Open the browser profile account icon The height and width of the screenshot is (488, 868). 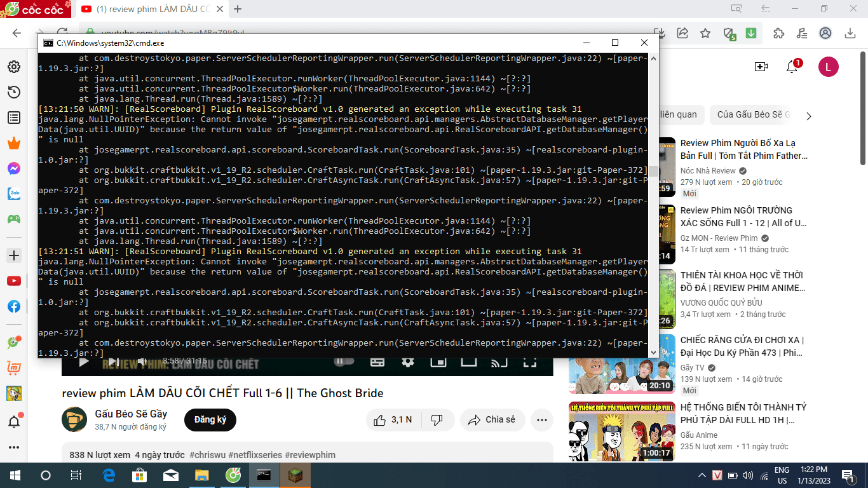(x=825, y=33)
